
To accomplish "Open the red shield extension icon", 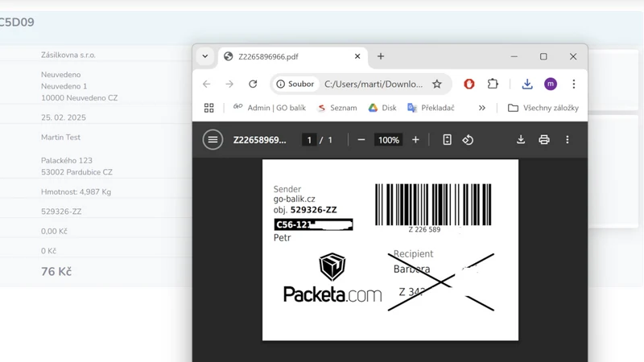I will point(469,84).
